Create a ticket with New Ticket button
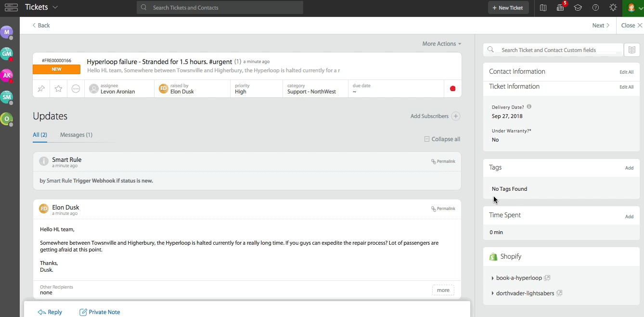 pos(508,8)
